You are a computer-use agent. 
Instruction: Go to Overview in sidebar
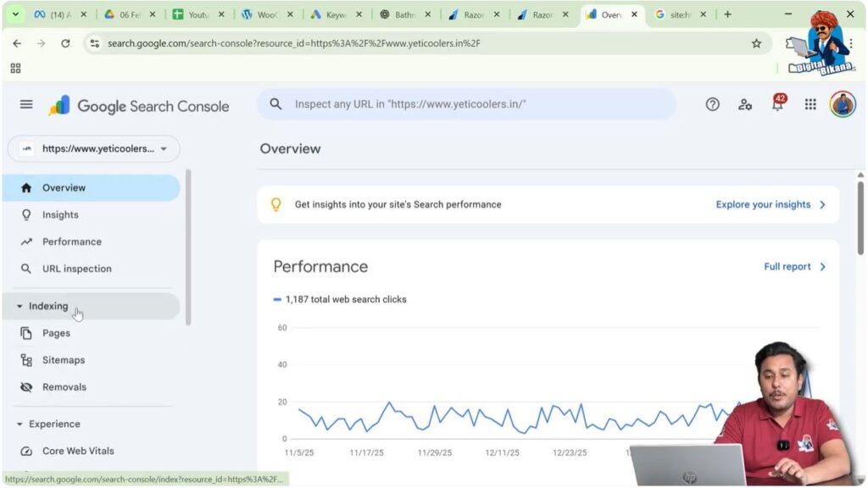pos(92,187)
